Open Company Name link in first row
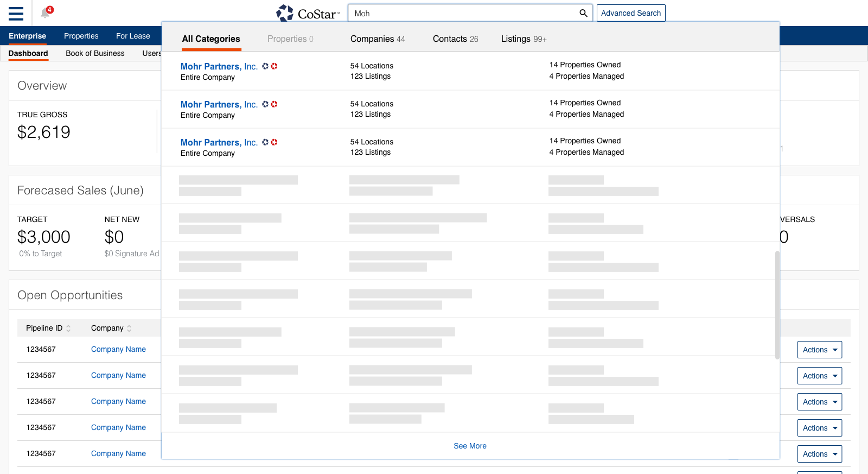The height and width of the screenshot is (474, 868). [x=118, y=349]
